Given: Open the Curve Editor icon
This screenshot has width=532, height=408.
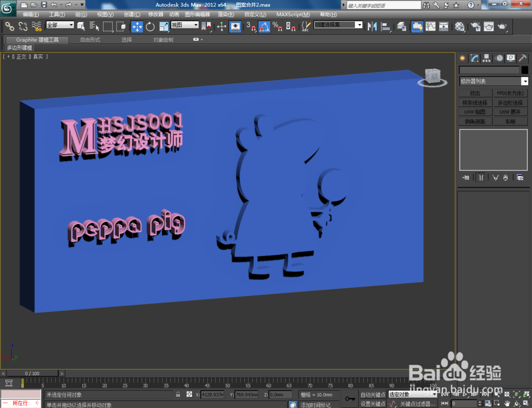Looking at the screenshot, I should point(430,26).
